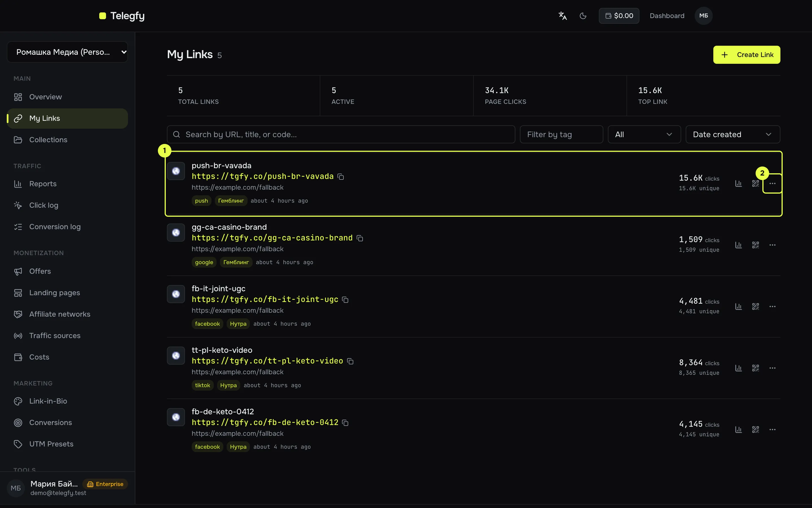Click the google tag
The image size is (812, 508).
click(204, 262)
